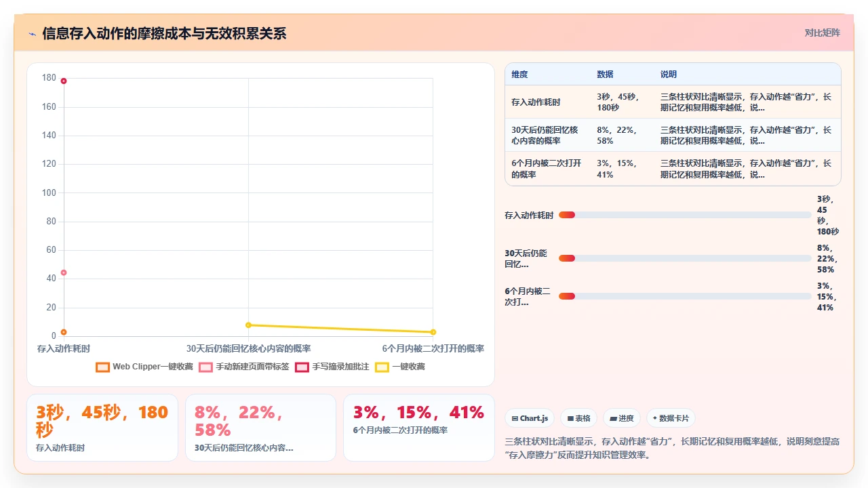The image size is (868, 488).
Task: Toggle the yellow 一键收藏 legend swatch
Action: coord(382,367)
